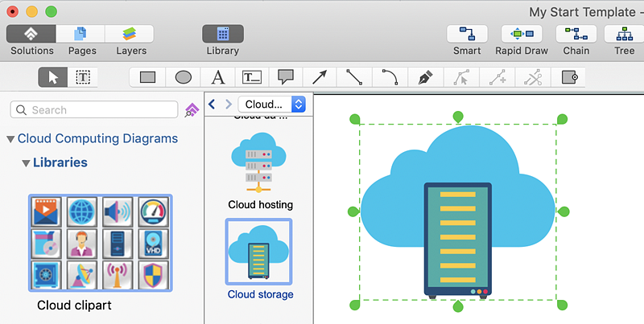Choose the callout speech bubble tool
This screenshot has height=324, width=644.
coord(286,77)
